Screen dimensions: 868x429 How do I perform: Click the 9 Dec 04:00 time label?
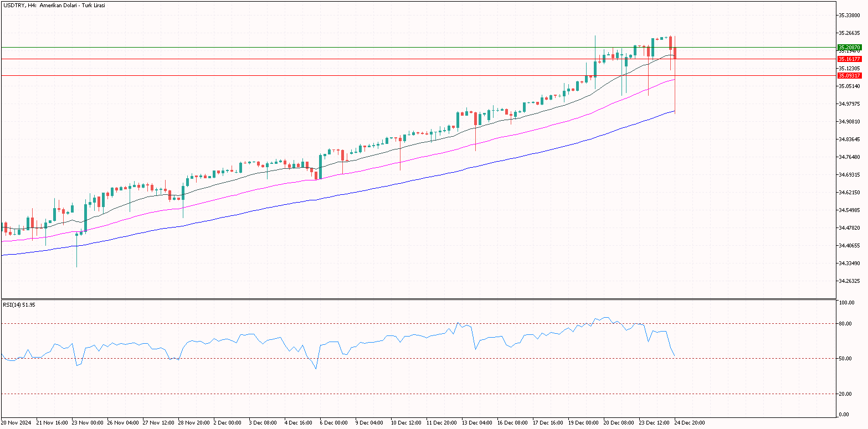coord(369,423)
